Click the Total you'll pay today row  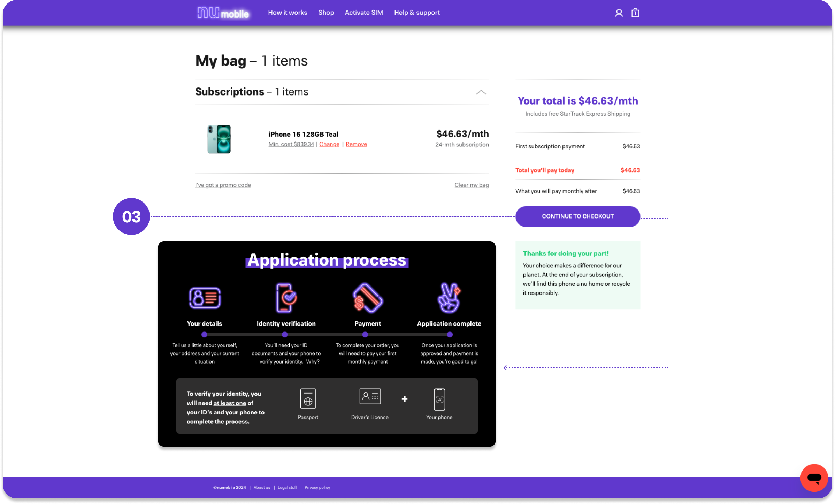click(x=577, y=170)
